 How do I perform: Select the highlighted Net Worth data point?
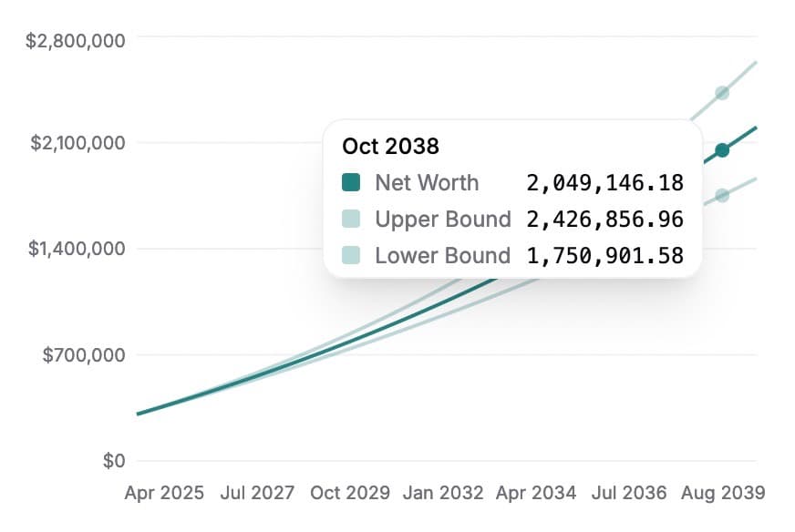click(x=722, y=150)
